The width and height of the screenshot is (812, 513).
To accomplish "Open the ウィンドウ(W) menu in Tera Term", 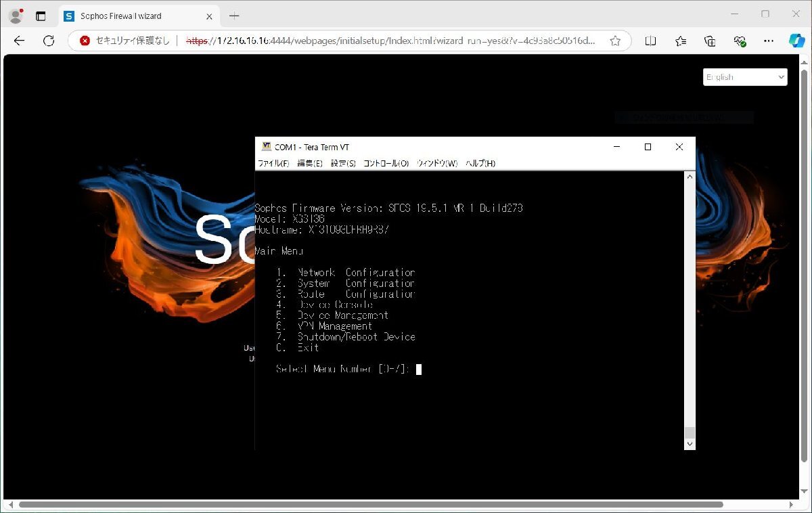I will point(437,163).
